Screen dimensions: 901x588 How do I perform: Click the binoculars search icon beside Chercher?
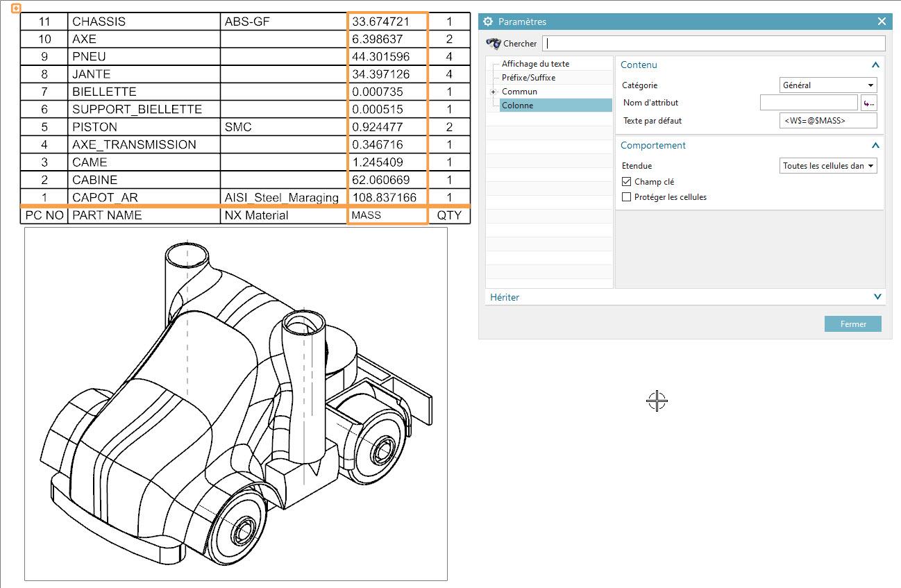494,43
